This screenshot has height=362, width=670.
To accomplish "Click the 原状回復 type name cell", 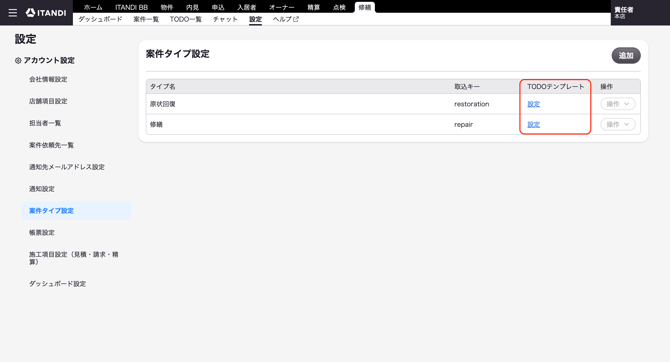I will click(162, 104).
